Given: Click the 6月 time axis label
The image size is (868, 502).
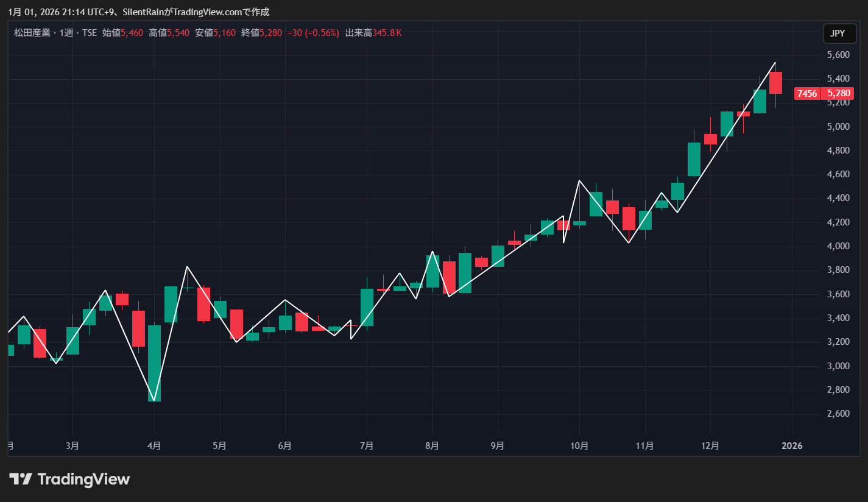Looking at the screenshot, I should tap(284, 446).
